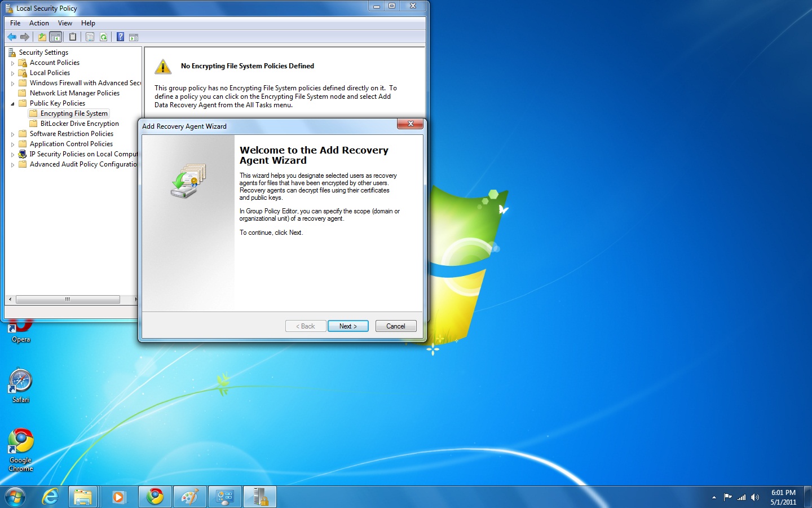This screenshot has height=508, width=812.
Task: Open the Opera desktop shortcut
Action: point(20,330)
